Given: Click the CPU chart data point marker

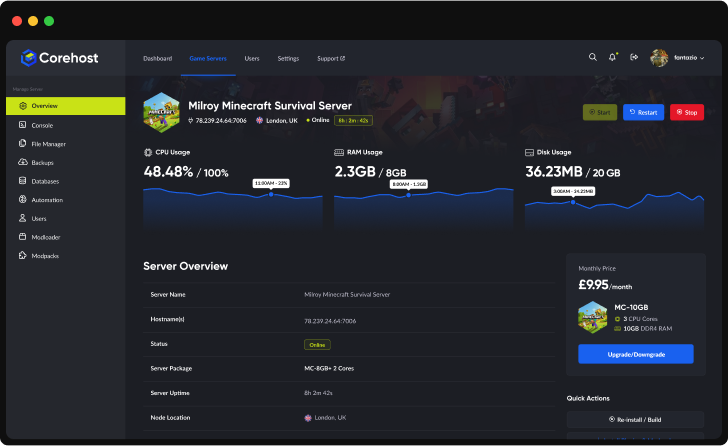Looking at the screenshot, I should tap(271, 194).
